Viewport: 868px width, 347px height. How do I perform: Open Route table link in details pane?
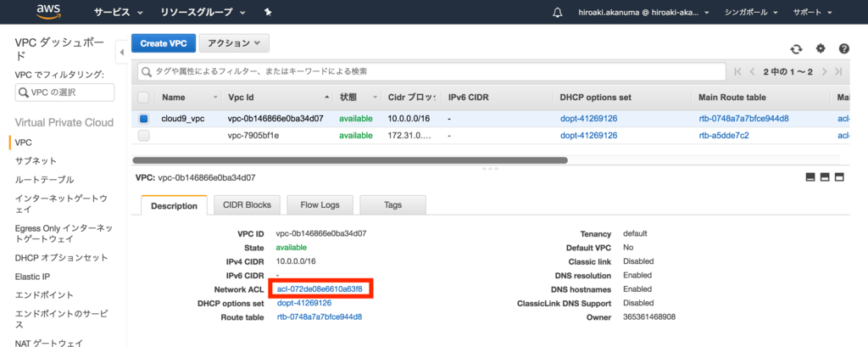point(320,317)
